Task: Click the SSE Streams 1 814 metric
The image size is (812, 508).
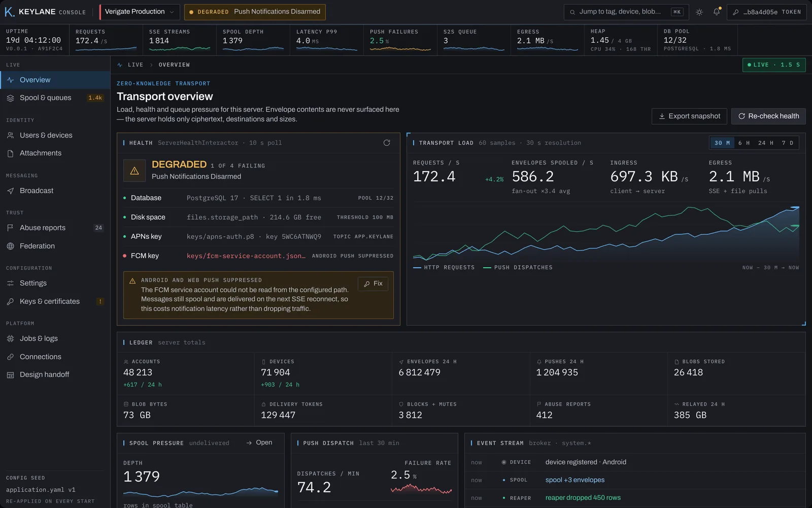Action: pos(180,40)
